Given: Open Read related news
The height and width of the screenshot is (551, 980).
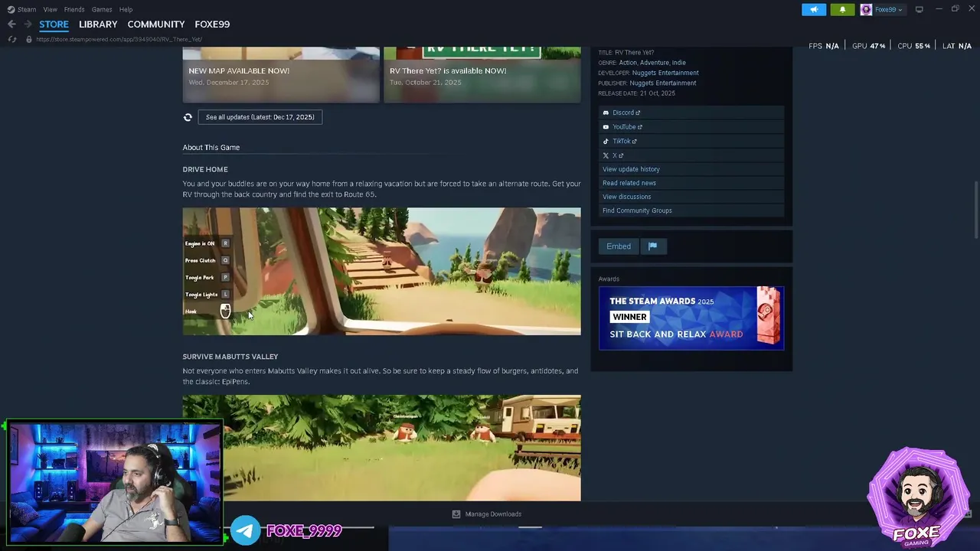Looking at the screenshot, I should (629, 183).
